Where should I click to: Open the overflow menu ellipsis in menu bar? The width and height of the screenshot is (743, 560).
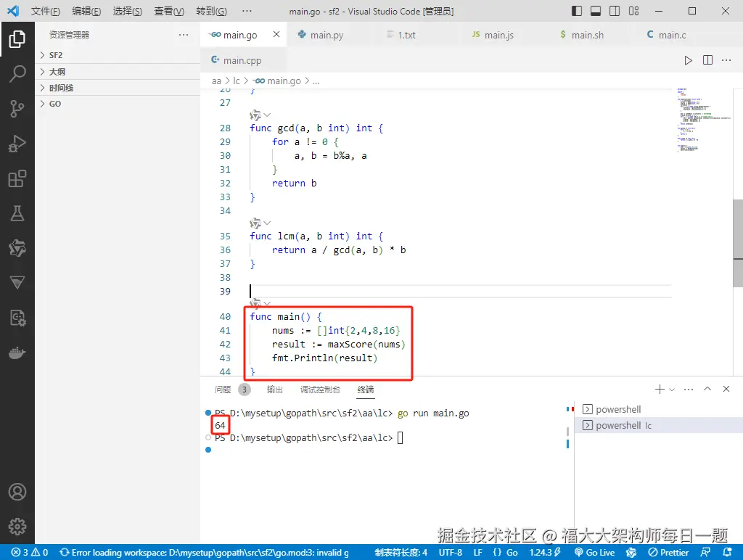(247, 11)
